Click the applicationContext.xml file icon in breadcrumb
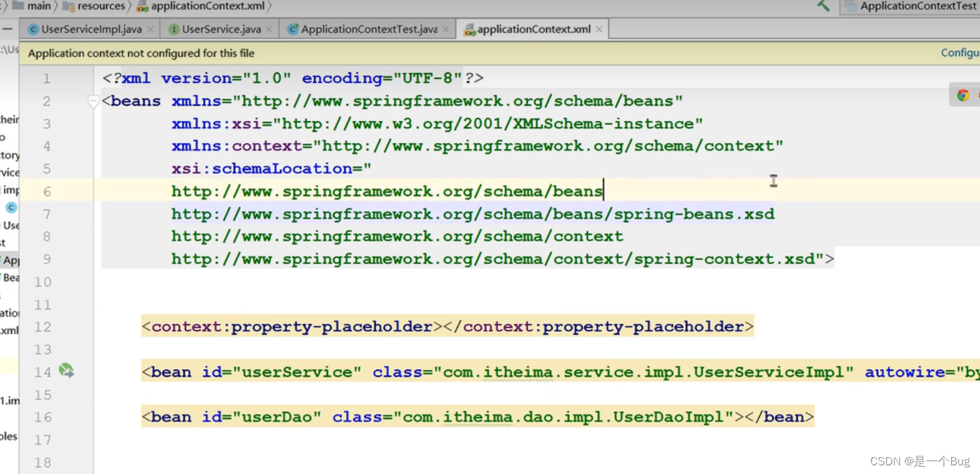 (142, 7)
